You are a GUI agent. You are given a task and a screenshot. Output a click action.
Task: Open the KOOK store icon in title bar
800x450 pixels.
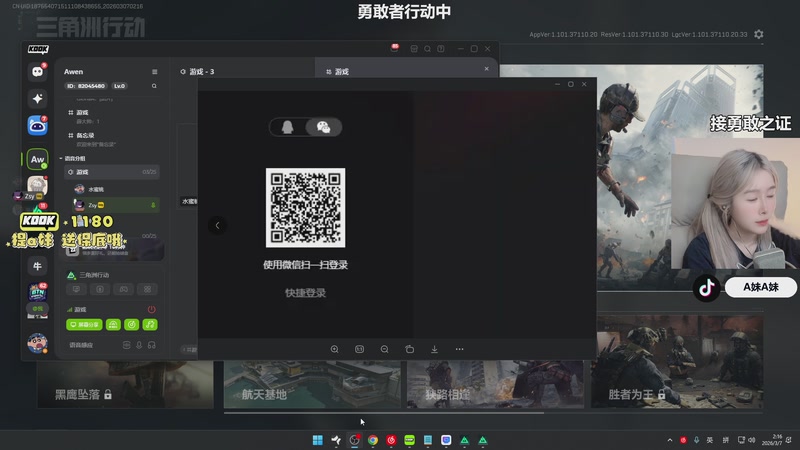click(x=414, y=48)
